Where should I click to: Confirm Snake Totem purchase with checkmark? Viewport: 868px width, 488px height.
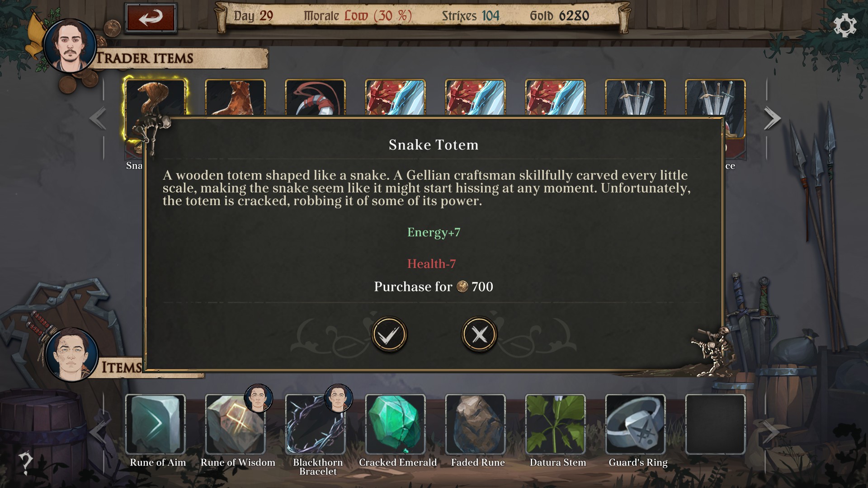tap(389, 335)
